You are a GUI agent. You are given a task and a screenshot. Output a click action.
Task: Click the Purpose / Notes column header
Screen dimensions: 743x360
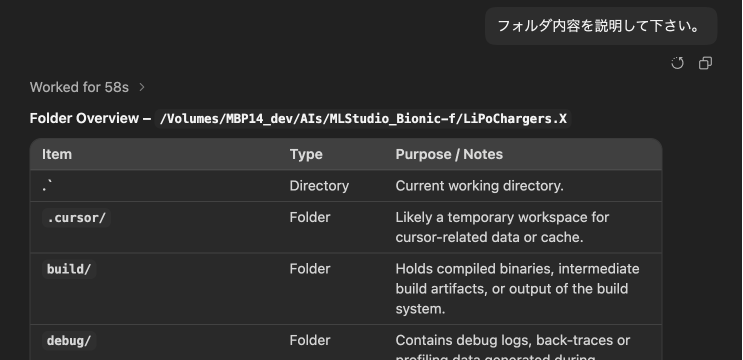click(x=449, y=154)
